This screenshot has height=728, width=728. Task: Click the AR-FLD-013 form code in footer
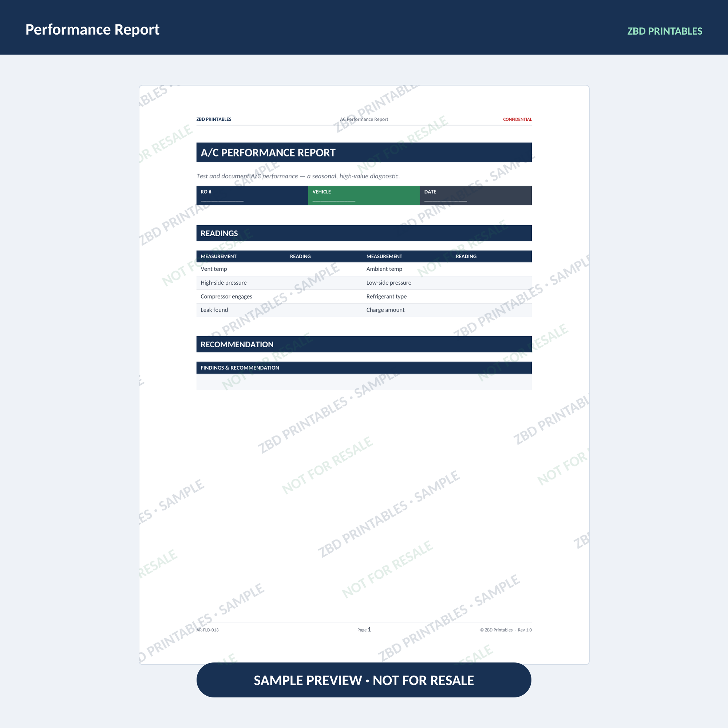(207, 630)
